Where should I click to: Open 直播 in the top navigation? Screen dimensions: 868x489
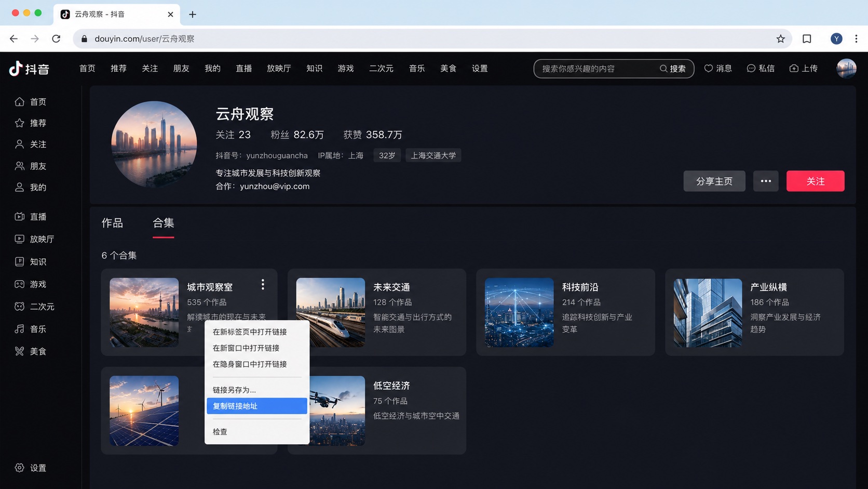pos(243,68)
